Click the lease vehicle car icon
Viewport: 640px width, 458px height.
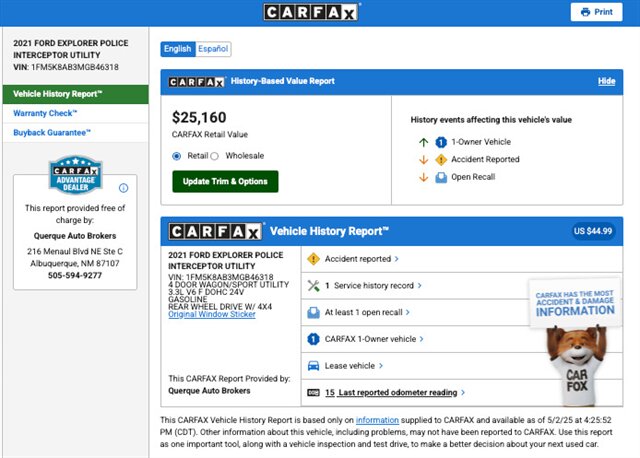pyautogui.click(x=313, y=366)
